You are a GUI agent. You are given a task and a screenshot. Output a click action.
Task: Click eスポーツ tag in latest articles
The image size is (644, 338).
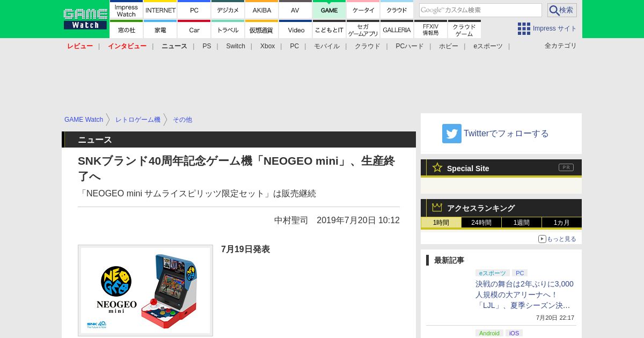(x=493, y=273)
